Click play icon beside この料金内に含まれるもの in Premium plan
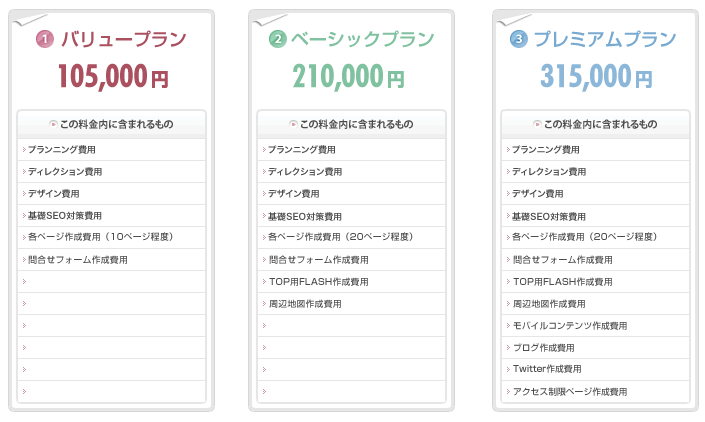The width and height of the screenshot is (705, 422). pyautogui.click(x=537, y=124)
